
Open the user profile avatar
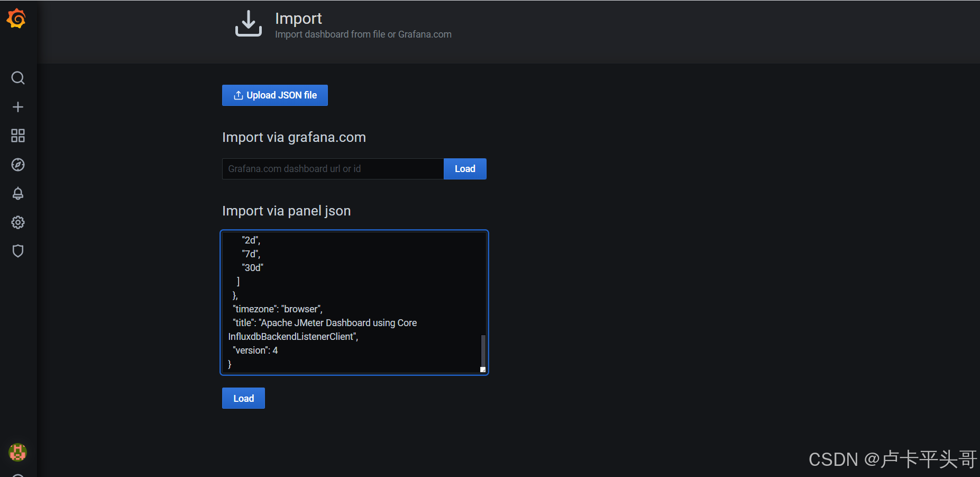pyautogui.click(x=18, y=453)
